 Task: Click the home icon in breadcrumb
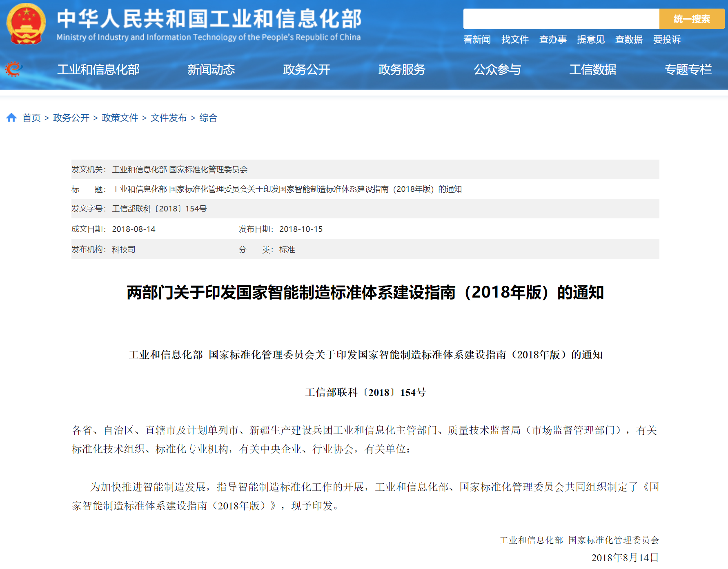[x=11, y=118]
